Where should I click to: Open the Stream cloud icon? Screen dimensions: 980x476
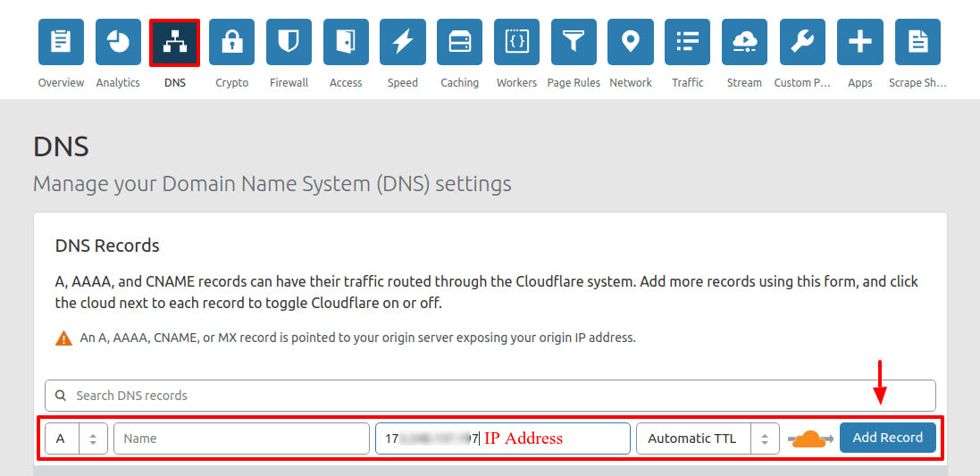[x=744, y=42]
